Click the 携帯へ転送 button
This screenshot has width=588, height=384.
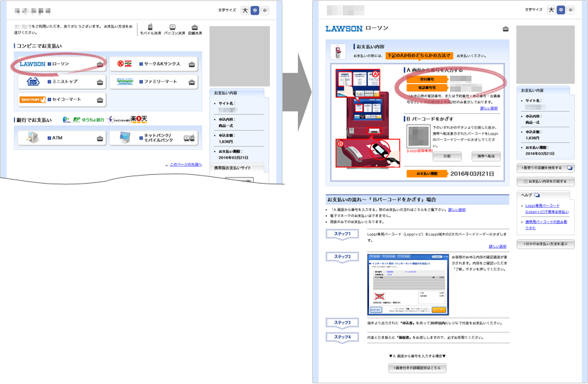486,156
